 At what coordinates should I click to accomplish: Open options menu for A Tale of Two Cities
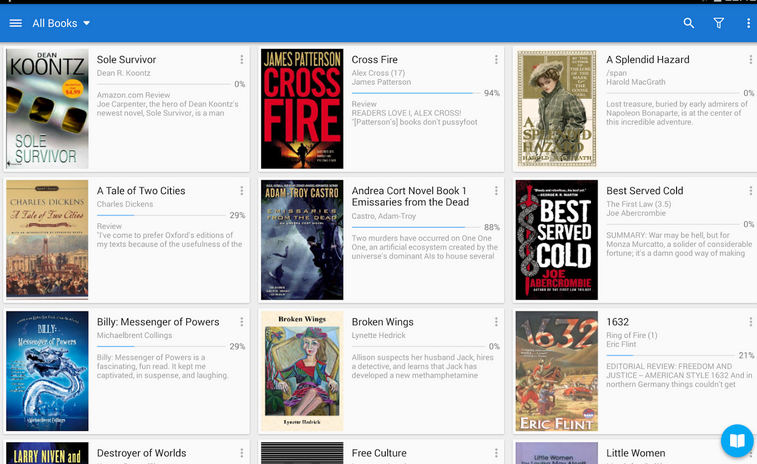pyautogui.click(x=242, y=191)
